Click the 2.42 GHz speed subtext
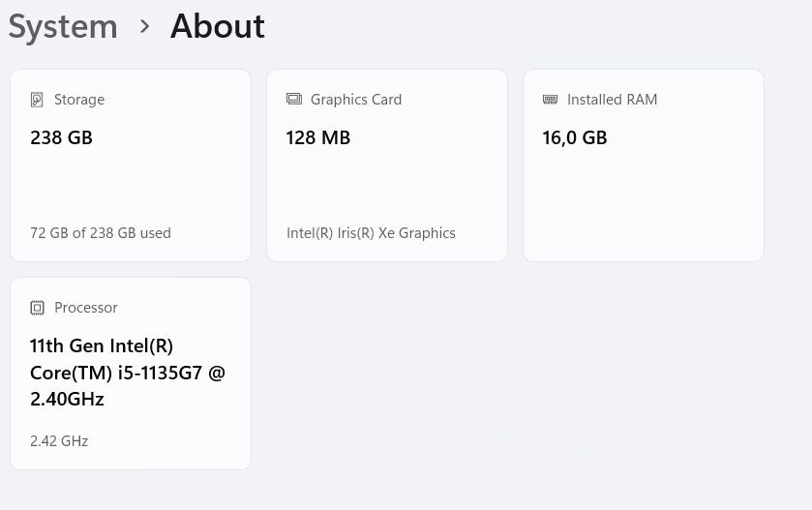The height and width of the screenshot is (510, 812). (x=59, y=441)
